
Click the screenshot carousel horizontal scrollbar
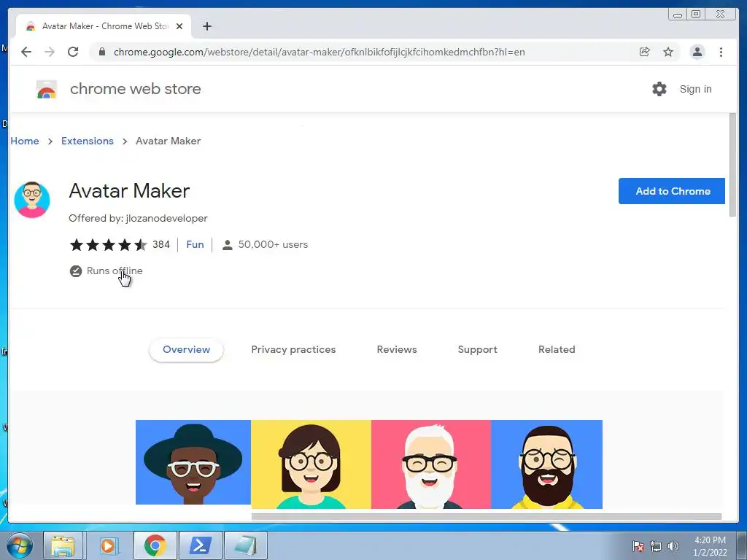point(486,517)
